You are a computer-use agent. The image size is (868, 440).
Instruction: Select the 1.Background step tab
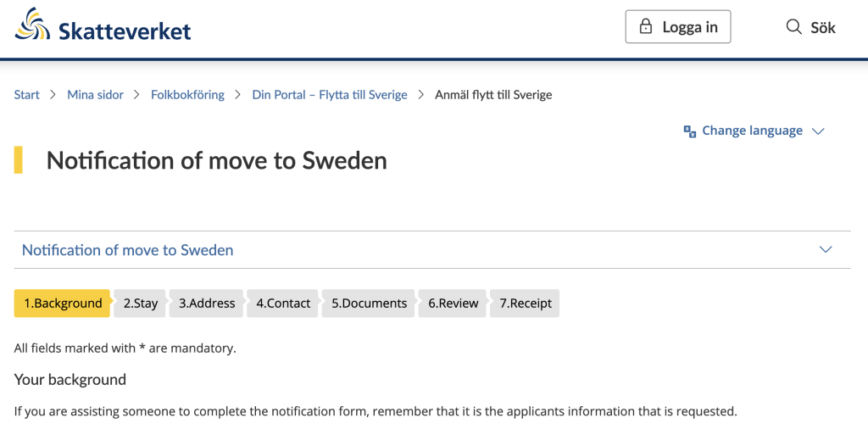coord(62,304)
